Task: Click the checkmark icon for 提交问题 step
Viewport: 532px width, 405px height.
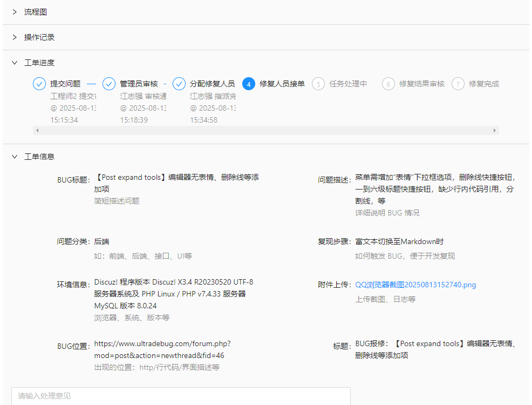Action: click(39, 84)
